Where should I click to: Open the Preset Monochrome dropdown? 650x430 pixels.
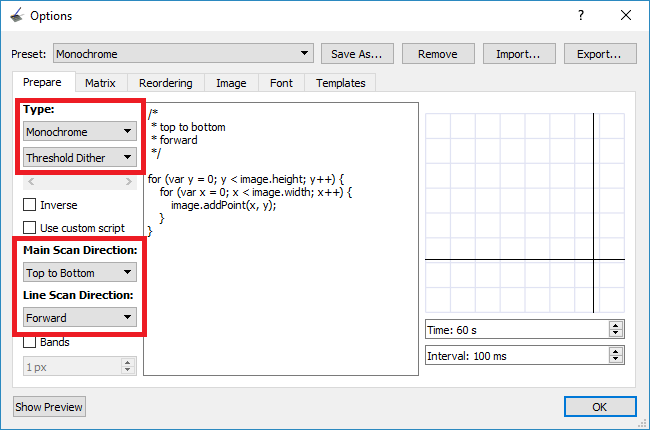pyautogui.click(x=183, y=54)
